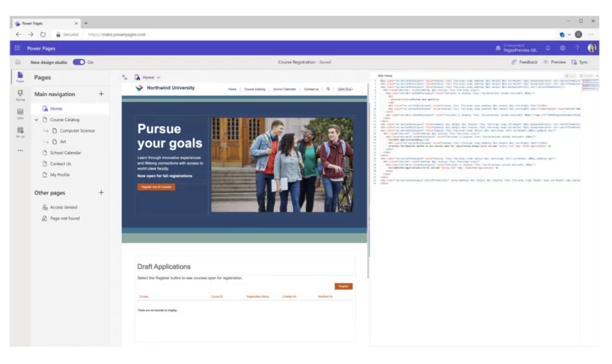Click the Power Pages app launcher waffle
612x364 pixels.
click(x=17, y=48)
